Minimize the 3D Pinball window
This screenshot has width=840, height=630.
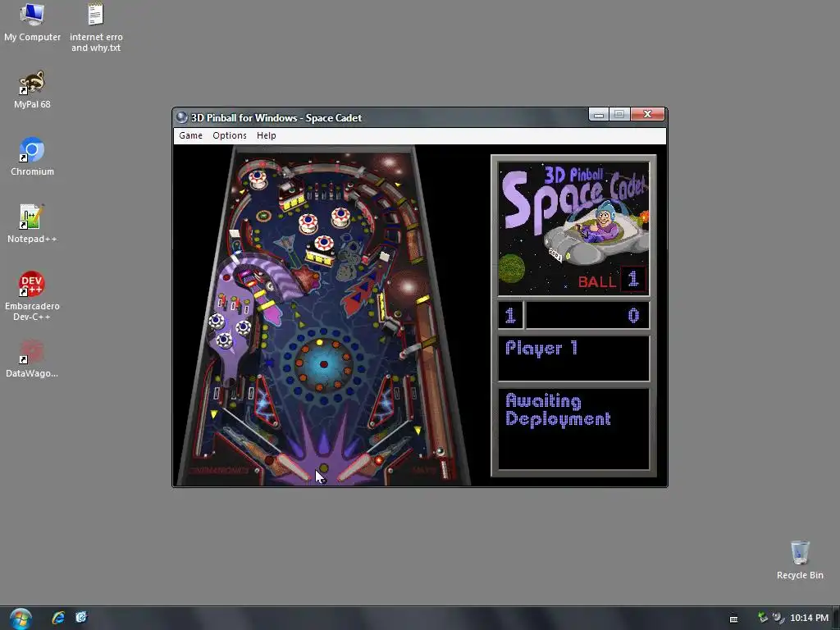click(598, 114)
